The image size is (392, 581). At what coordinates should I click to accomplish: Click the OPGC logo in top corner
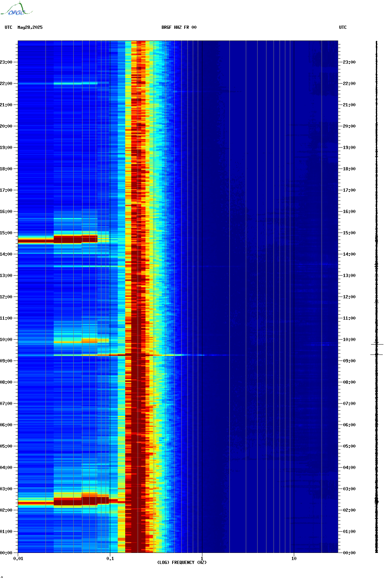pos(16,9)
